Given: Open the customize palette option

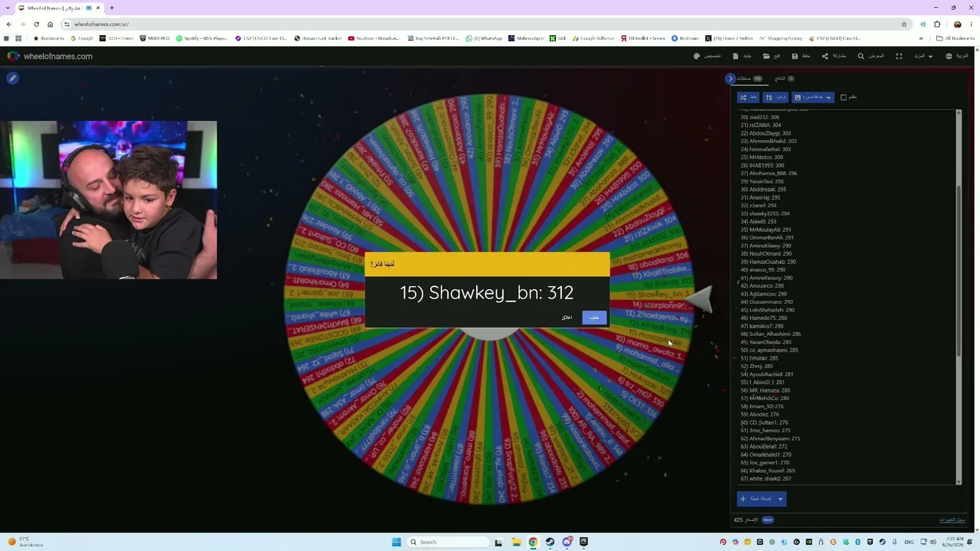Looking at the screenshot, I should [x=707, y=56].
